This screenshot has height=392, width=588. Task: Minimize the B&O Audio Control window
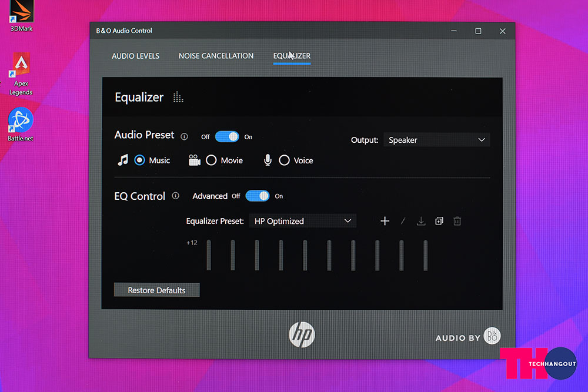pos(454,31)
